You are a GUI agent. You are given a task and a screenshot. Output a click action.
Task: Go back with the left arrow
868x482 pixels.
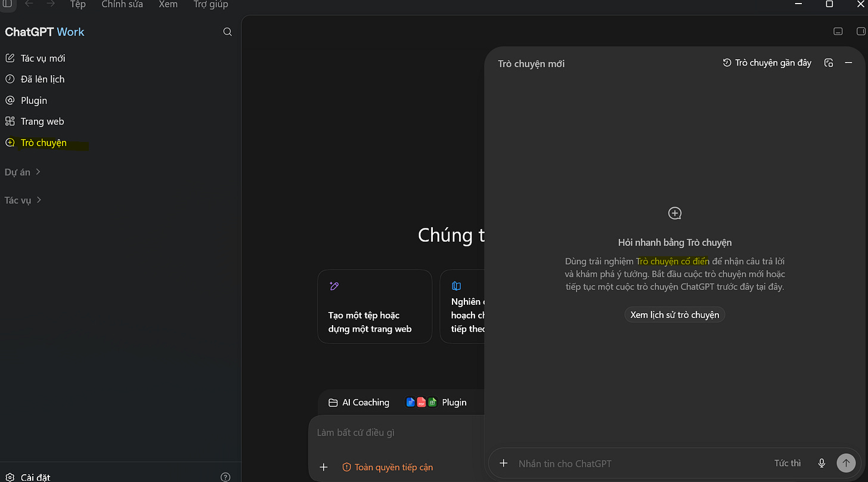coord(29,4)
